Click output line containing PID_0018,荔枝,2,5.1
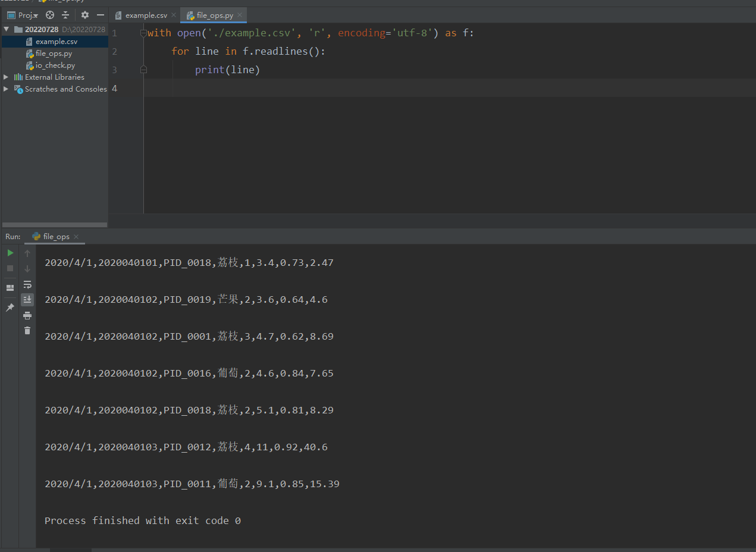756x552 pixels. coord(189,410)
